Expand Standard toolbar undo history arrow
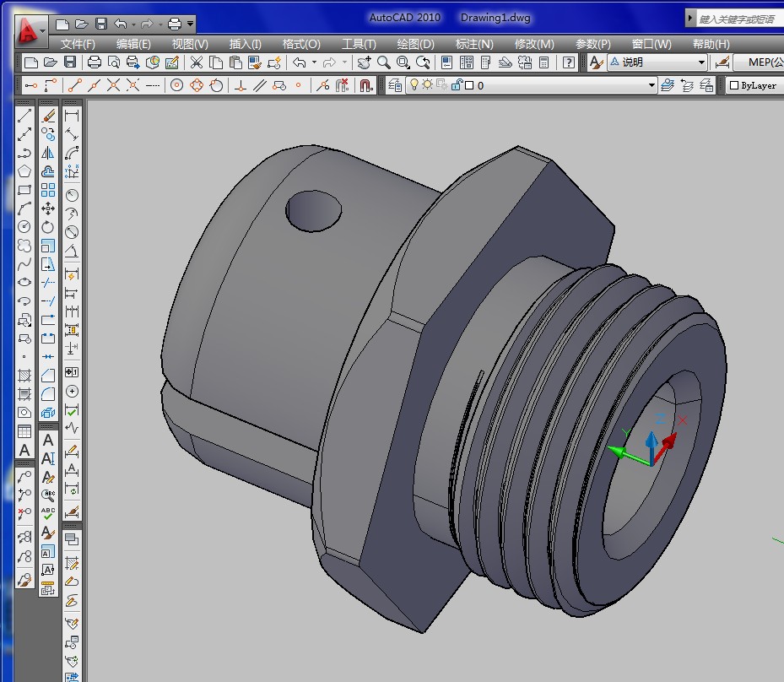784x682 pixels. [314, 62]
